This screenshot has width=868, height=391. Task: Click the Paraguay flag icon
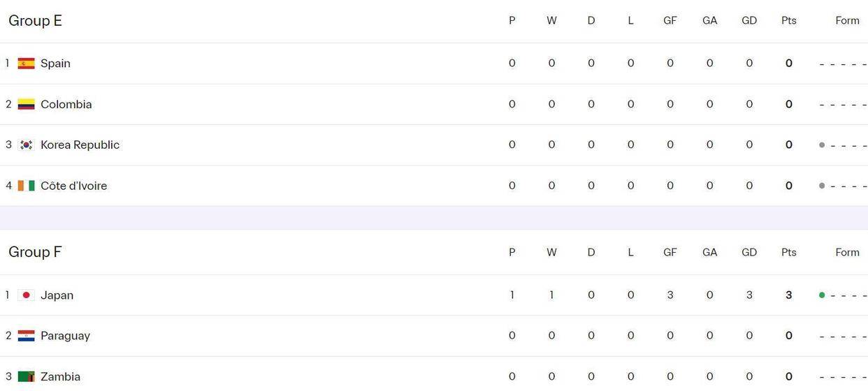click(26, 336)
